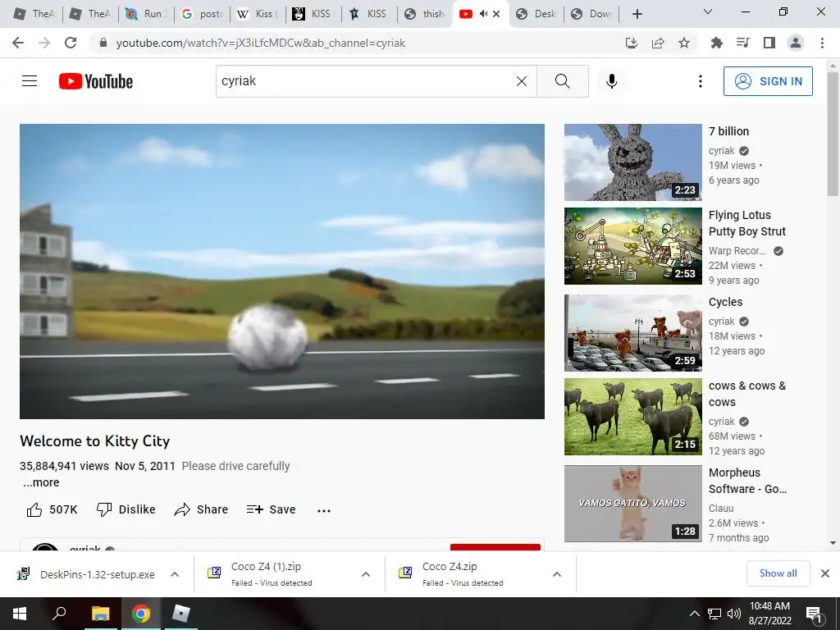Screen dimensions: 840x630
Task: Open '7 billion' video thumbnail
Action: coord(632,162)
